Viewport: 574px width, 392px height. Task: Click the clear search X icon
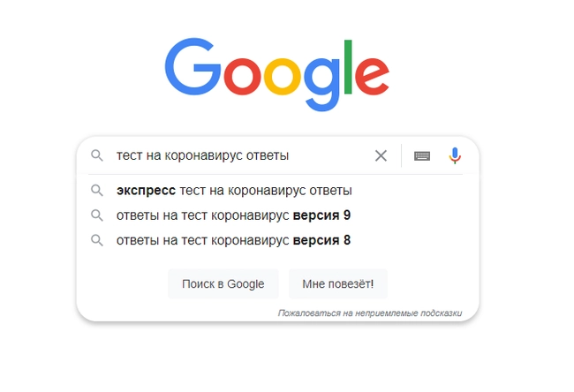(381, 156)
